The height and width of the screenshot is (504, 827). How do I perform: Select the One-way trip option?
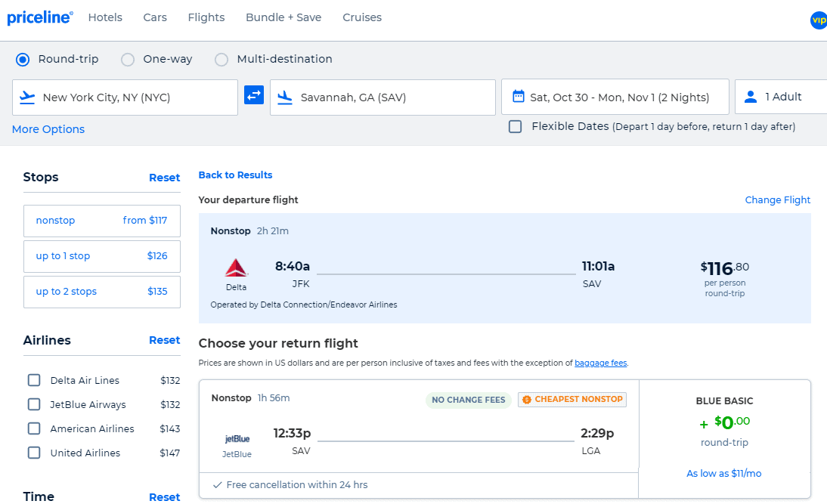127,58
